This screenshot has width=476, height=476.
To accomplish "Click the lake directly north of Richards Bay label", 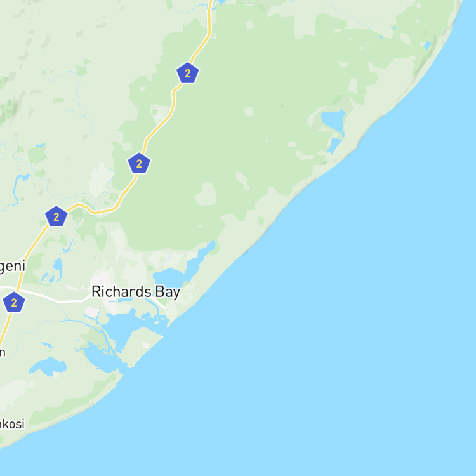I will [x=170, y=277].
